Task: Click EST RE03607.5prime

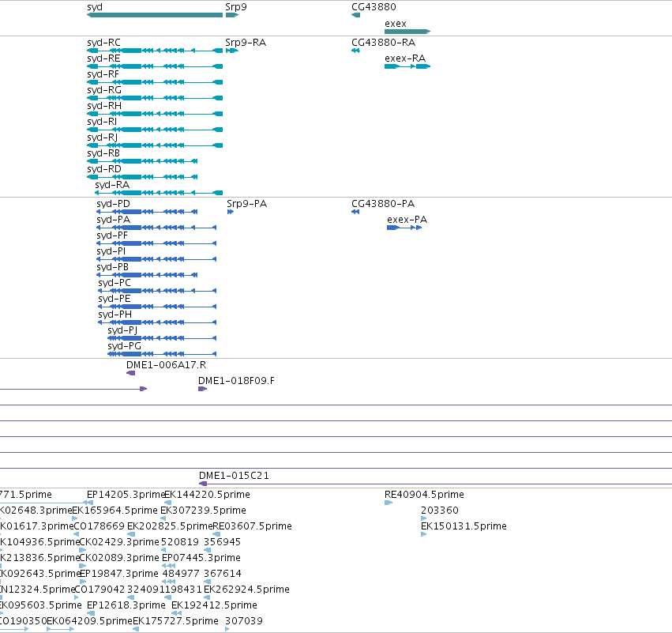Action: [x=216, y=534]
